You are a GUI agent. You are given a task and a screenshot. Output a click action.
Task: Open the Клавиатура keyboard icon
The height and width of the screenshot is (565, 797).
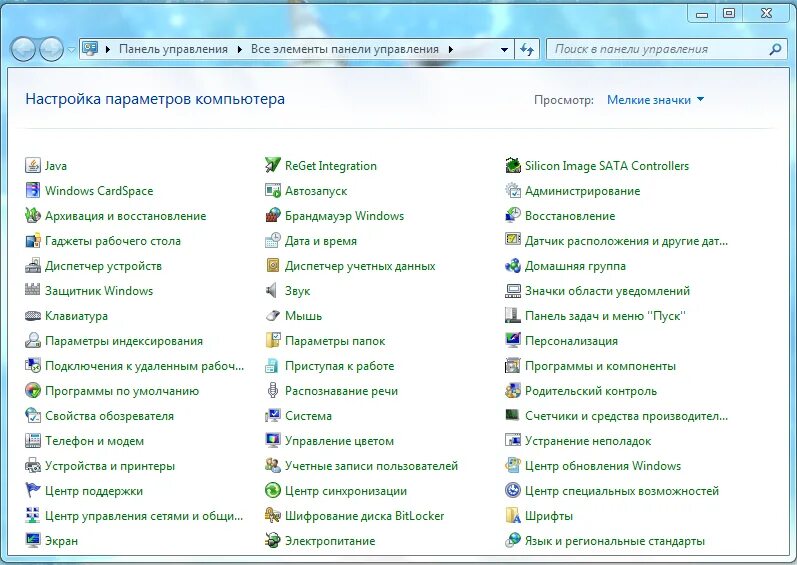click(33, 316)
